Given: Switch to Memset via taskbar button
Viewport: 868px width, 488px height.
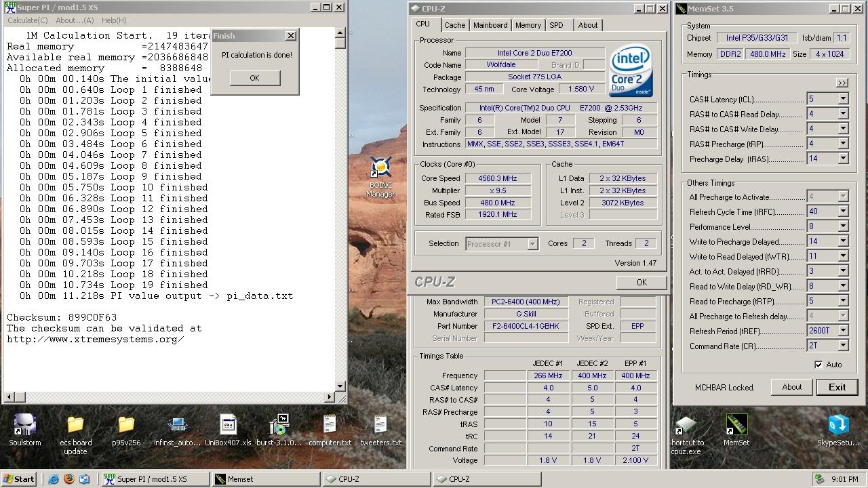Looking at the screenshot, I should [x=265, y=479].
